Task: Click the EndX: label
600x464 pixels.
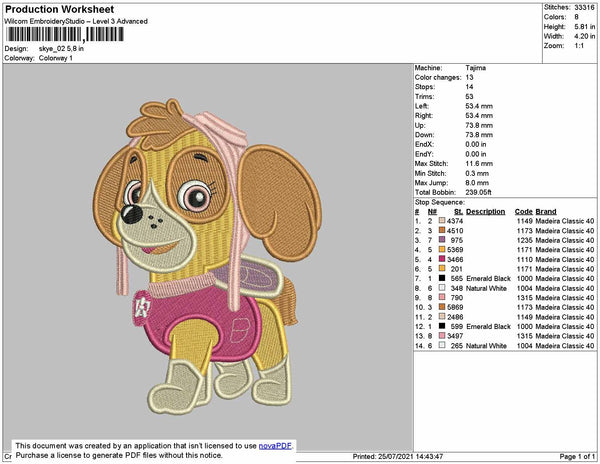Action: pyautogui.click(x=424, y=144)
